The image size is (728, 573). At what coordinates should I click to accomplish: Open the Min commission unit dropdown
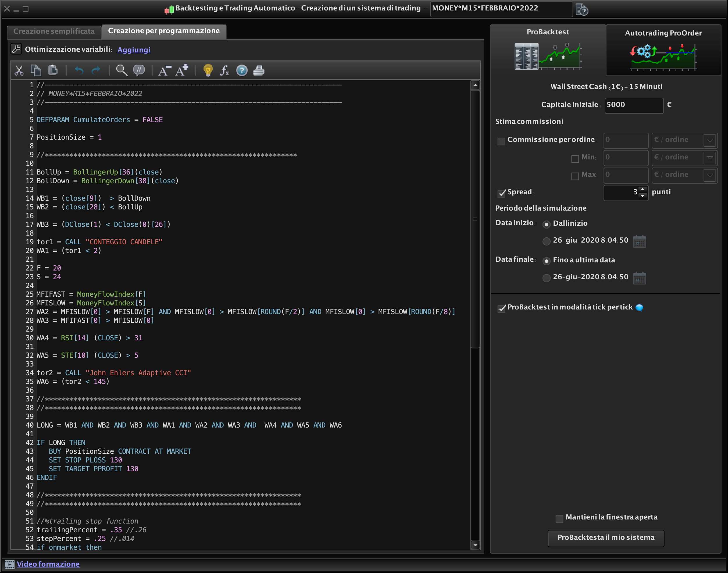[710, 158]
